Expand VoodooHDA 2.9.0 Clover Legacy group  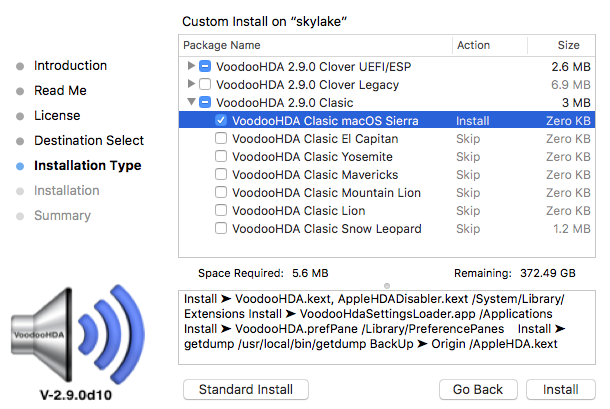(192, 84)
